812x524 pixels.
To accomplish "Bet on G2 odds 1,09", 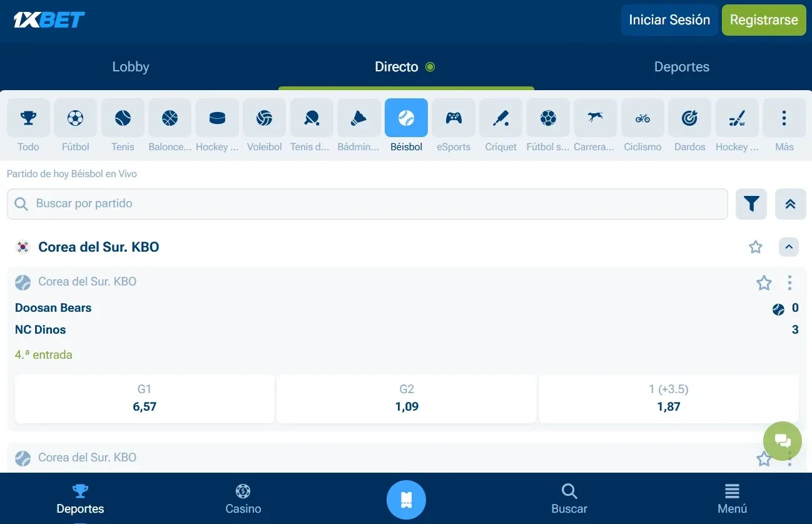I will pyautogui.click(x=407, y=399).
